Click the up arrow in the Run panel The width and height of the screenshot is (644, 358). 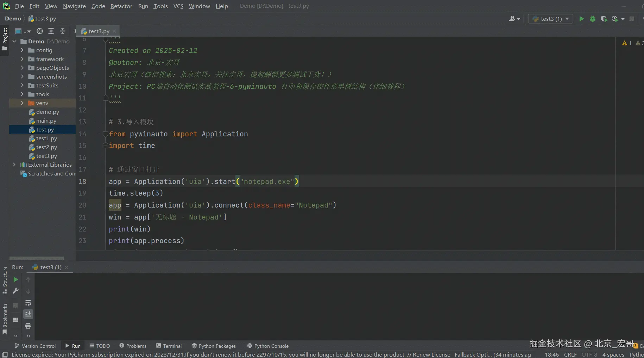click(28, 280)
